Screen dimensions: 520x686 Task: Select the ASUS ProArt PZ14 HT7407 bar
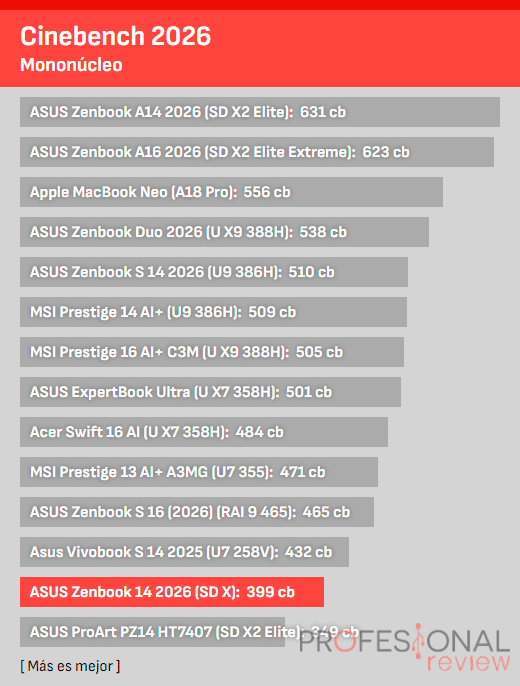tap(153, 632)
